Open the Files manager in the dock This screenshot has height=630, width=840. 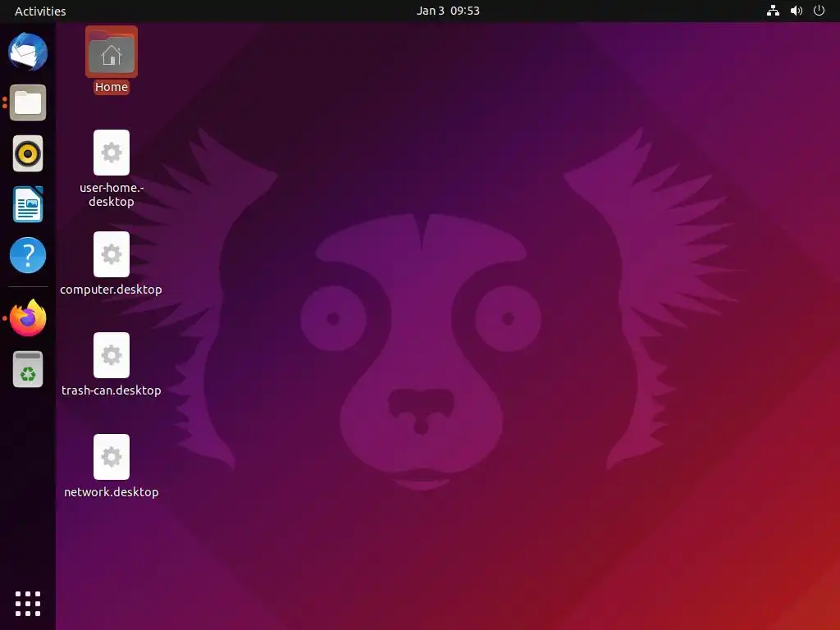click(x=28, y=103)
